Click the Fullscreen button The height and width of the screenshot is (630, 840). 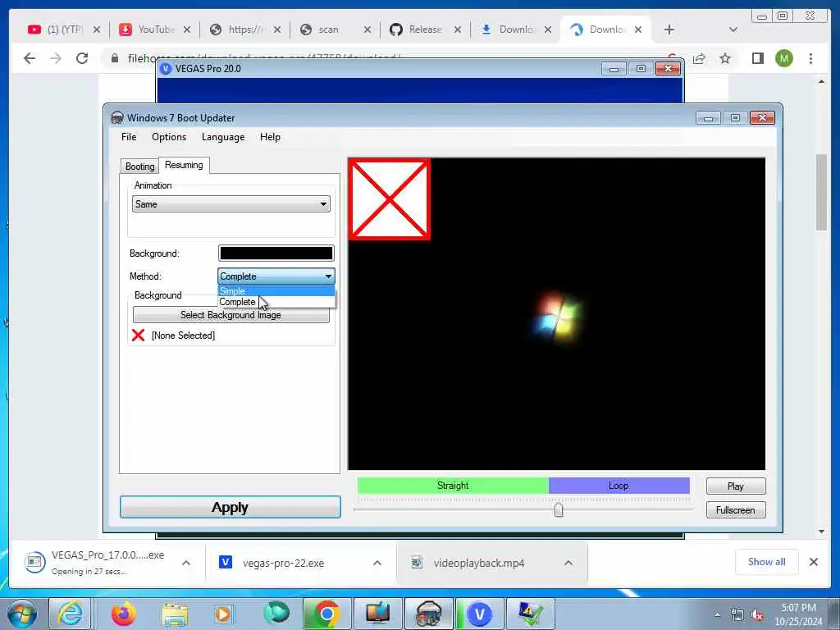[736, 510]
